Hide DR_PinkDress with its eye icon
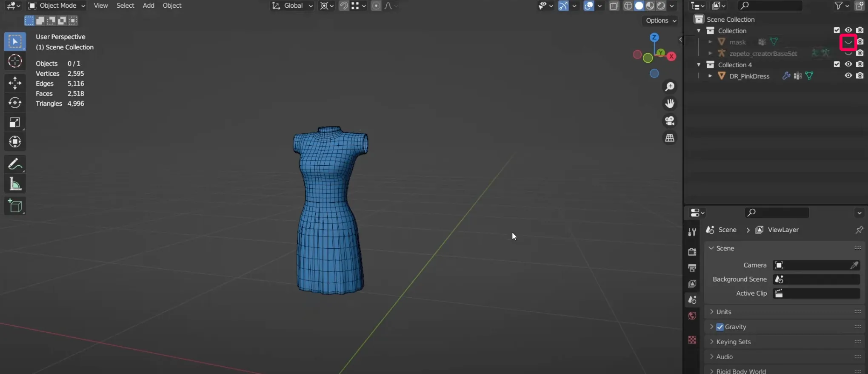 tap(848, 76)
